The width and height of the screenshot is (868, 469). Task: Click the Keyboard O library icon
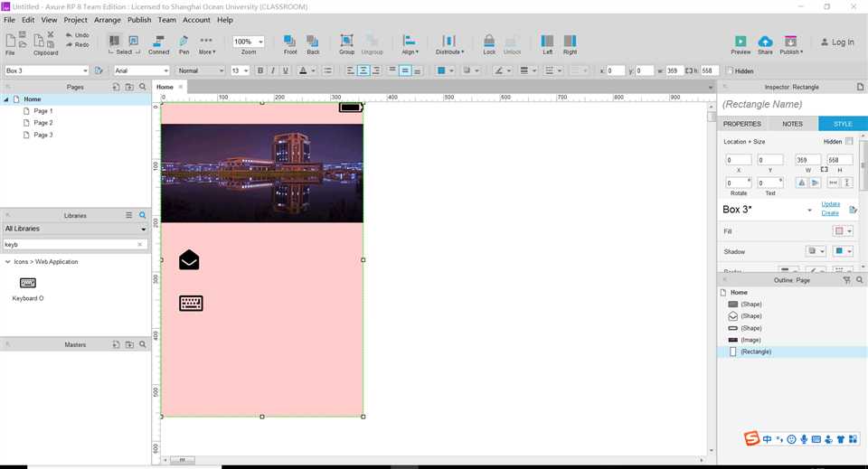[x=28, y=283]
